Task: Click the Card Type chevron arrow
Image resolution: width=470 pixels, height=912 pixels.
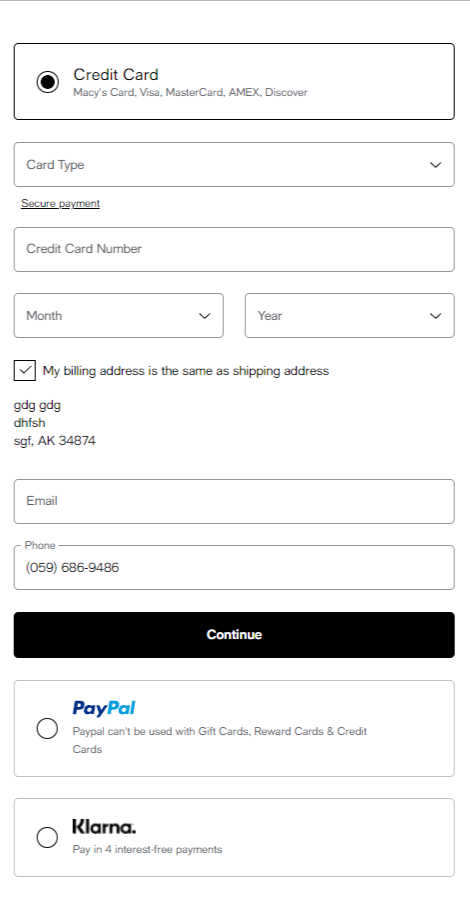Action: 436,165
